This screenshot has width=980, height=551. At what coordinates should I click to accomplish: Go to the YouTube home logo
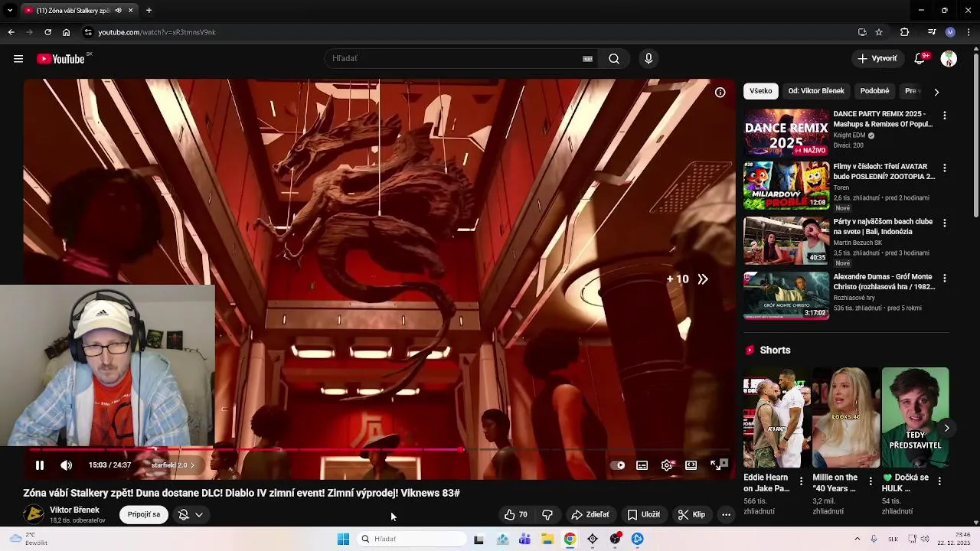click(x=60, y=59)
